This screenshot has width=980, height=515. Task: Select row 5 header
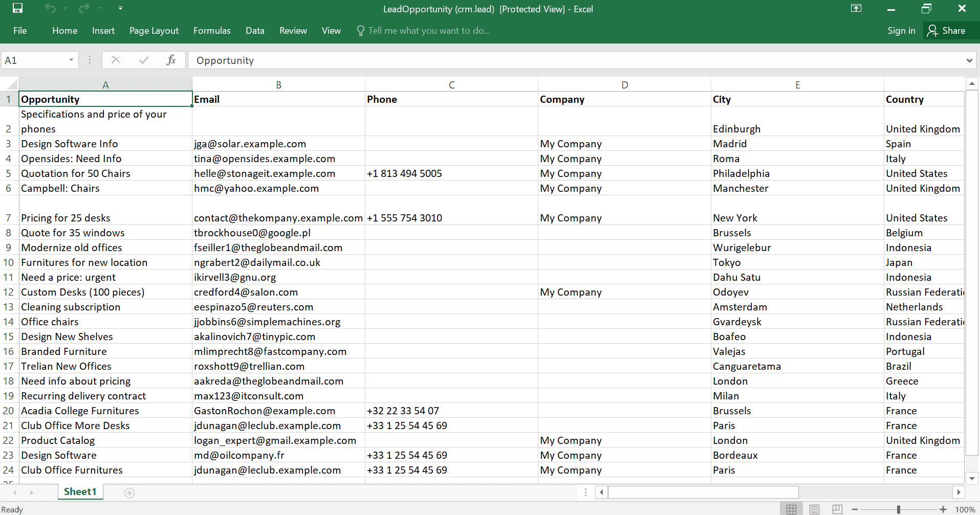tap(9, 173)
